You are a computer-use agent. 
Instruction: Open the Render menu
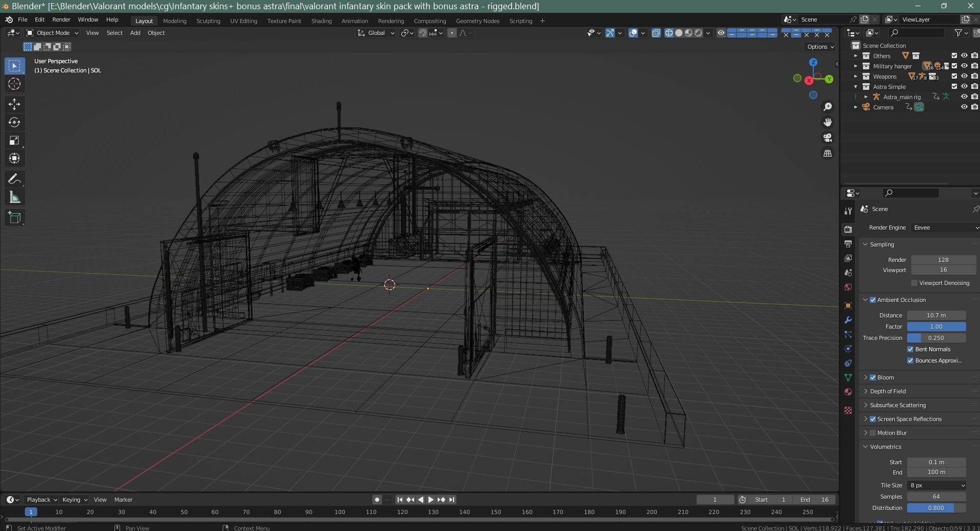point(61,20)
